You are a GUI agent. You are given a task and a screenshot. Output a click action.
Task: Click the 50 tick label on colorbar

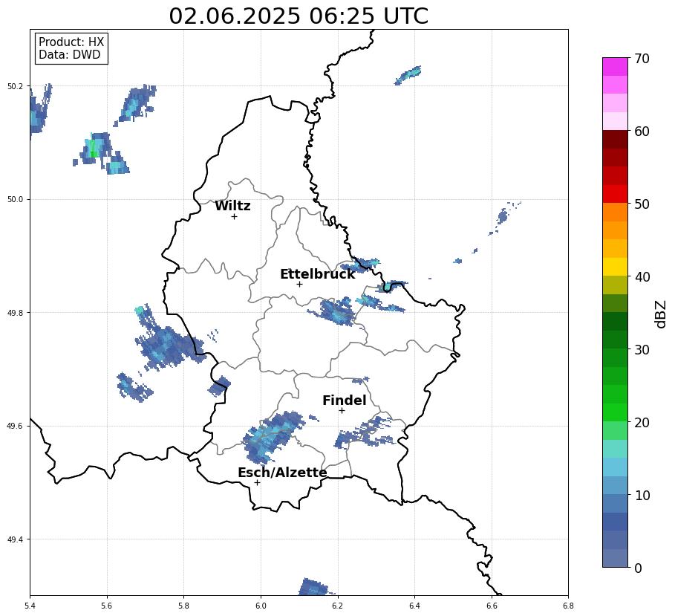pyautogui.click(x=642, y=204)
